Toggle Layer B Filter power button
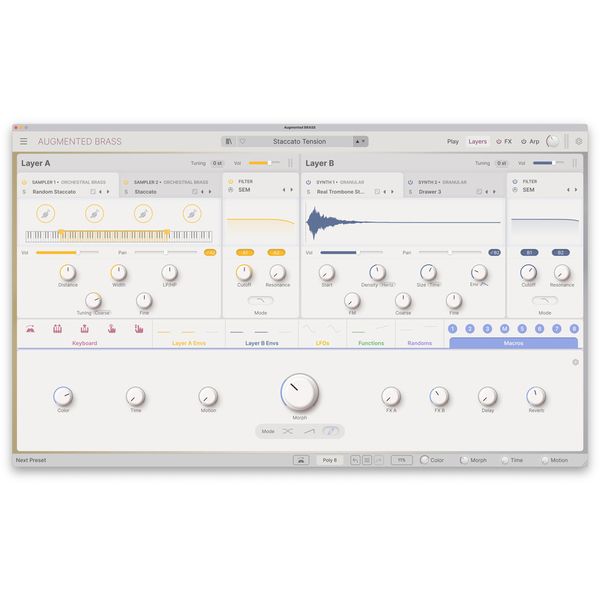The width and height of the screenshot is (600, 600). point(515,181)
